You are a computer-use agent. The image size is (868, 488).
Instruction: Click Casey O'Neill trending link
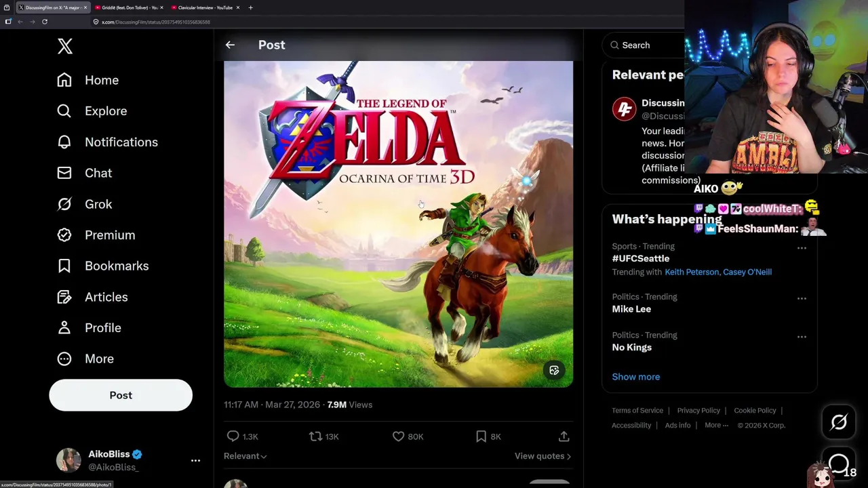tap(747, 272)
